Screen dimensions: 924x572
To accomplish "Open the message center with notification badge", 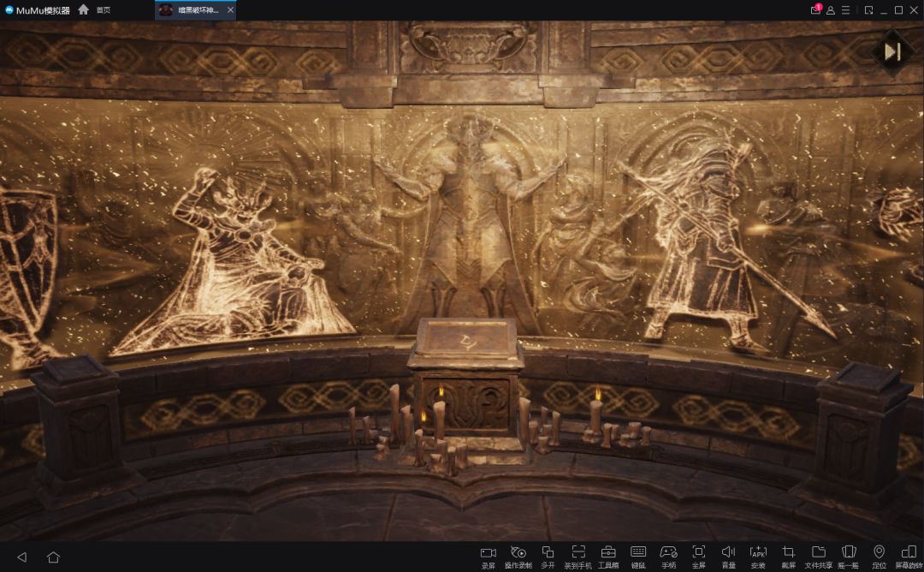I will [815, 10].
